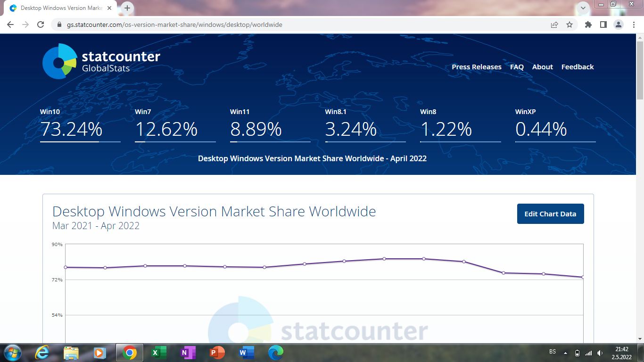
Task: Click the Win8.1 3.24% statistic
Action: coord(365,125)
